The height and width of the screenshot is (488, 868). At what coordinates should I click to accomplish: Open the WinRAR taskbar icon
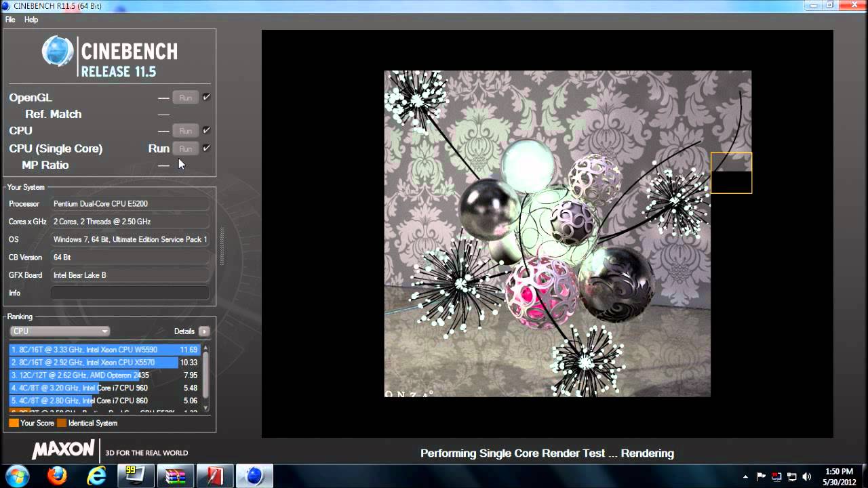[x=176, y=476]
